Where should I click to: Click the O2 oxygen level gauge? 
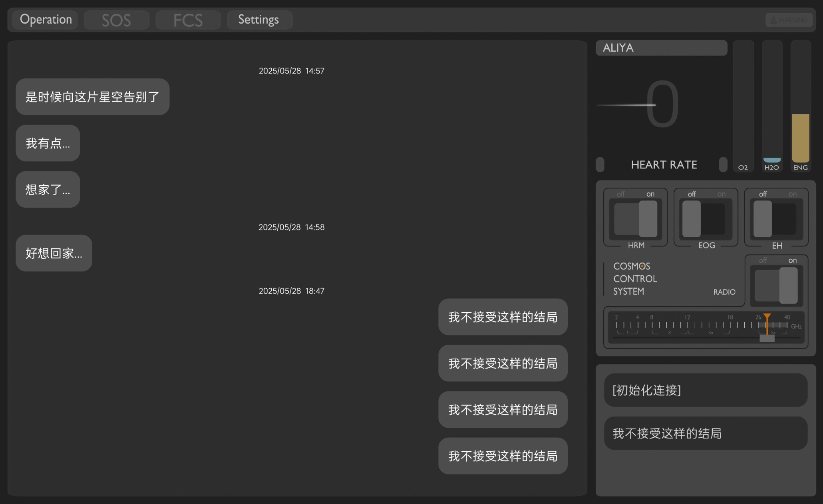(743, 106)
